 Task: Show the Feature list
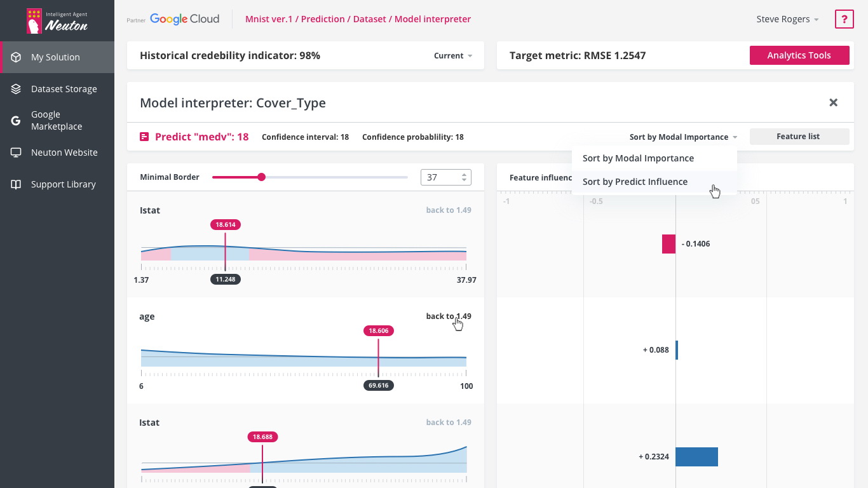coord(799,137)
